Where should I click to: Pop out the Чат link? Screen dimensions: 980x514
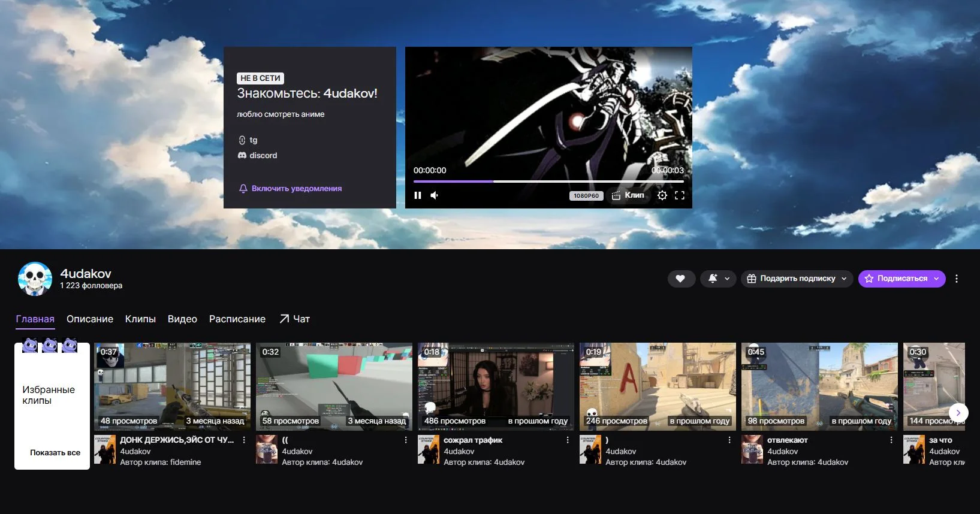tap(295, 319)
